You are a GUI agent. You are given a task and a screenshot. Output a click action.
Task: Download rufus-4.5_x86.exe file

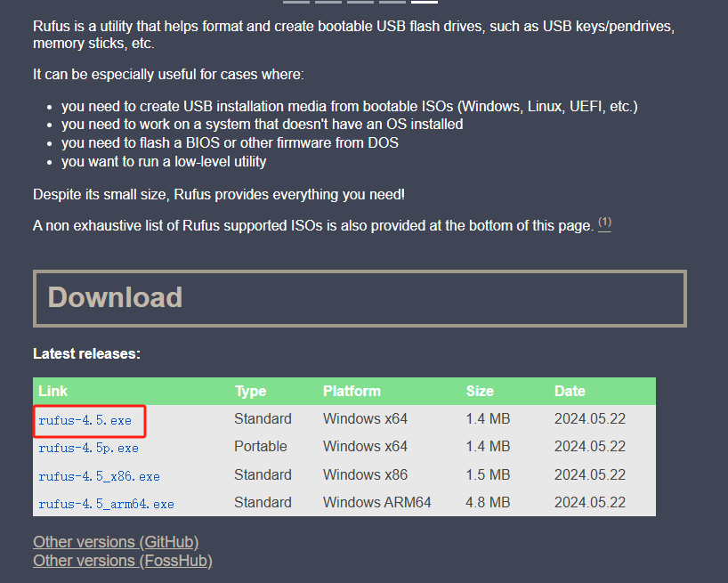tap(100, 476)
